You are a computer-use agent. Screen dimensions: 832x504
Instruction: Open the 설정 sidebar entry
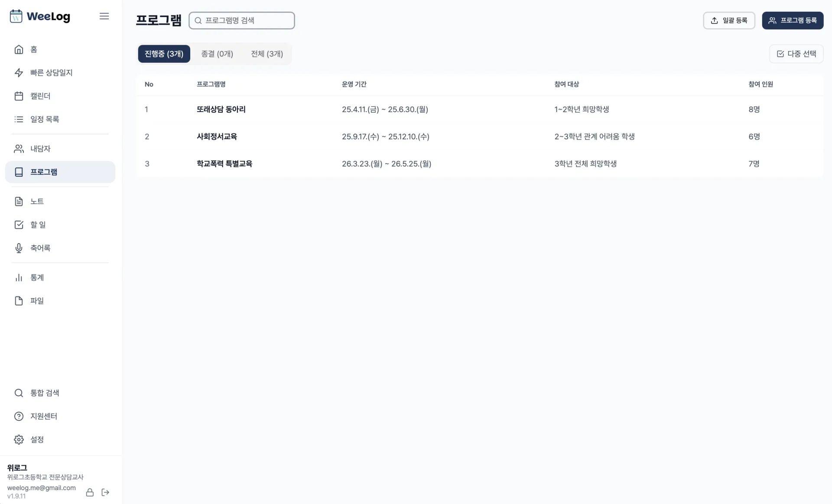point(60,439)
